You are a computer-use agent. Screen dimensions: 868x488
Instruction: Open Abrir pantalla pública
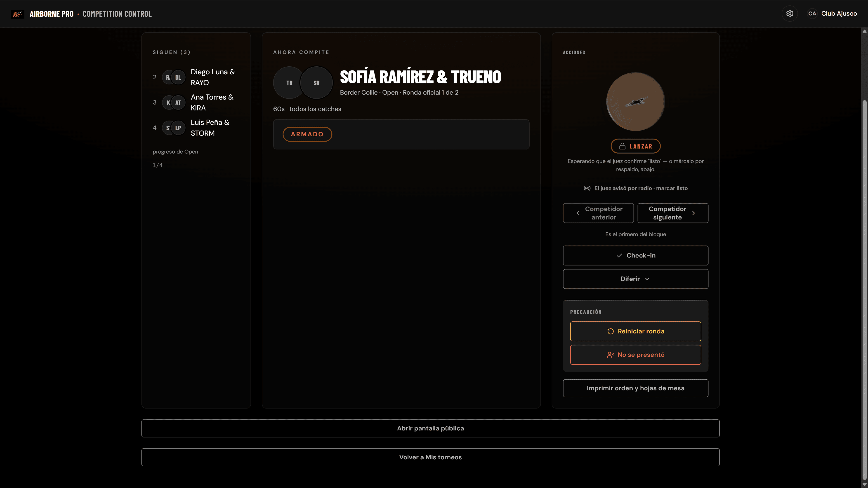(x=430, y=428)
